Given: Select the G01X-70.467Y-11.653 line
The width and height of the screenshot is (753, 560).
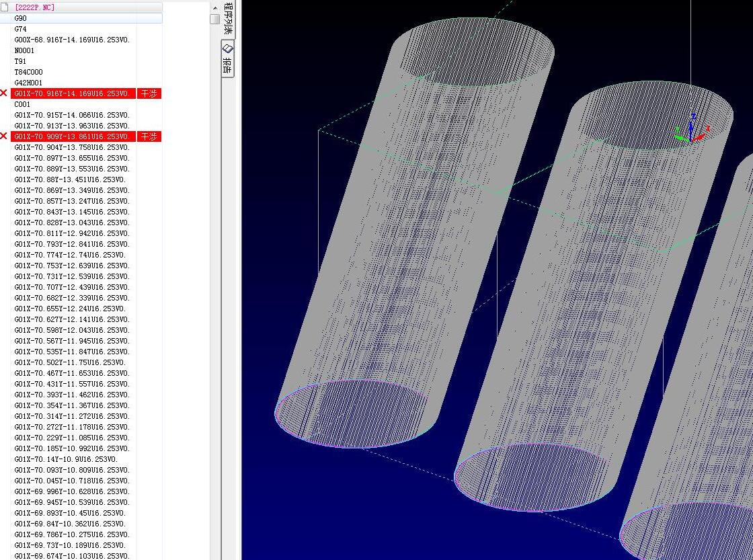Looking at the screenshot, I should pos(72,373).
